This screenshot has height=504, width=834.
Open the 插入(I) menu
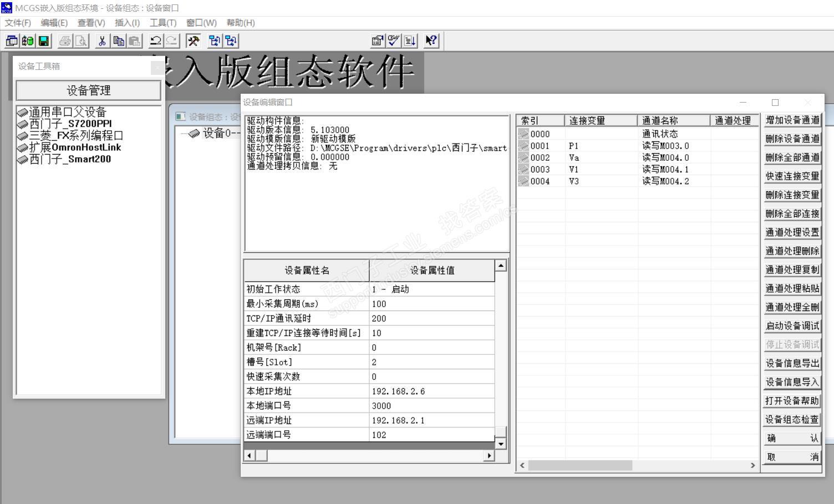click(x=127, y=23)
